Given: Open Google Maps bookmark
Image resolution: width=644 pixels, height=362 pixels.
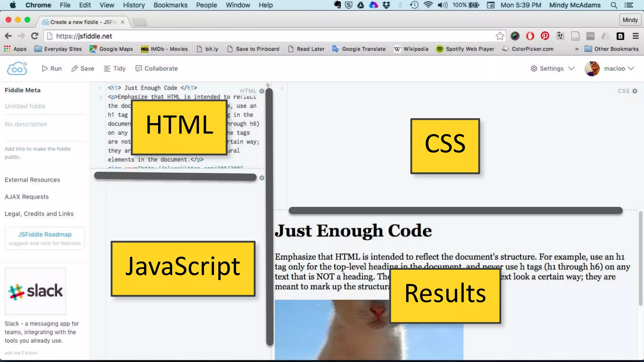Looking at the screenshot, I should tap(111, 49).
